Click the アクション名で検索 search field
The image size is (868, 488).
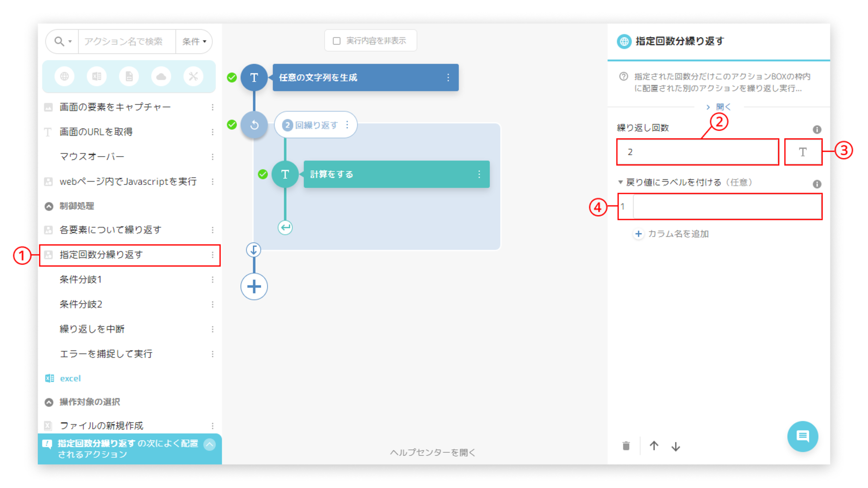point(127,41)
